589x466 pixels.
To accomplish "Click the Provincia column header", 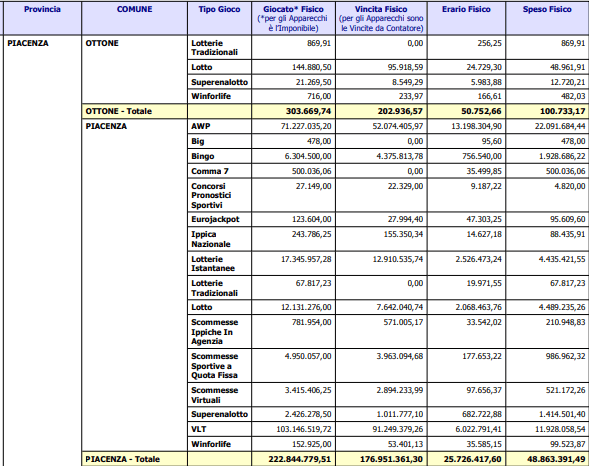I will click(x=42, y=18).
